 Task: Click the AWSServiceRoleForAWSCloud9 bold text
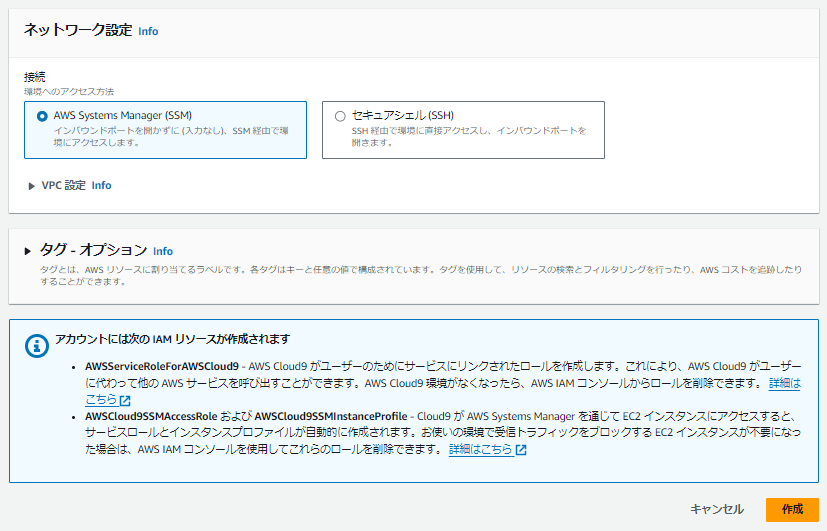[x=162, y=366]
